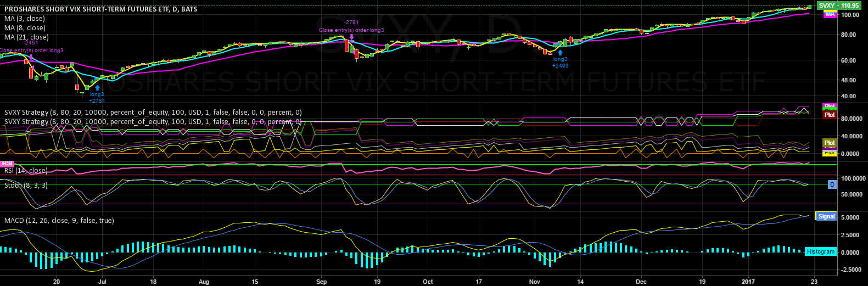Select the MA (21, close) indicator label
Image resolution: width=868 pixels, height=286 pixels.
[26, 37]
